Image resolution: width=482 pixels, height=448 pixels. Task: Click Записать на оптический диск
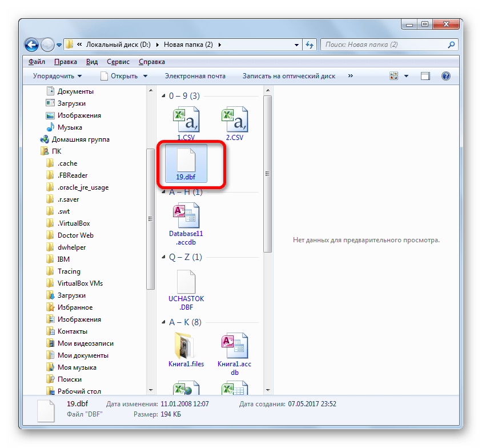click(288, 76)
